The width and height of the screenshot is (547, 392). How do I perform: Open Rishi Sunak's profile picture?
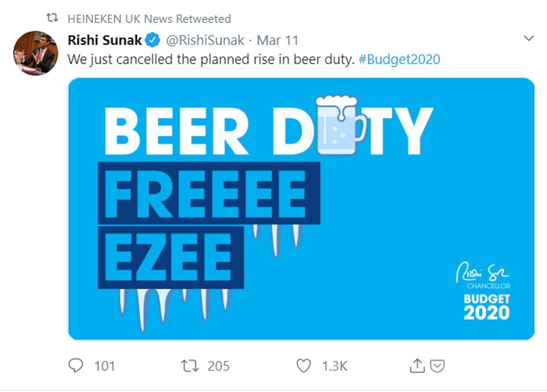[x=36, y=53]
